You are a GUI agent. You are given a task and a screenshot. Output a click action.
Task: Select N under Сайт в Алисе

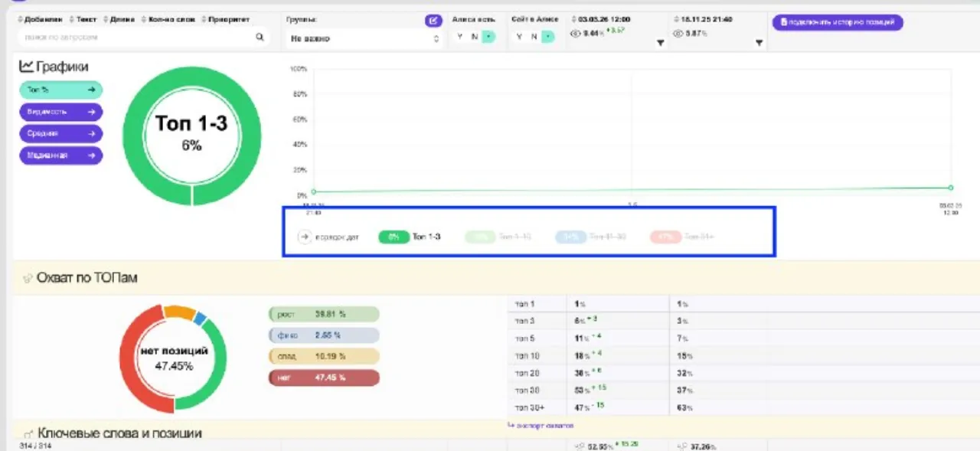pyautogui.click(x=534, y=37)
